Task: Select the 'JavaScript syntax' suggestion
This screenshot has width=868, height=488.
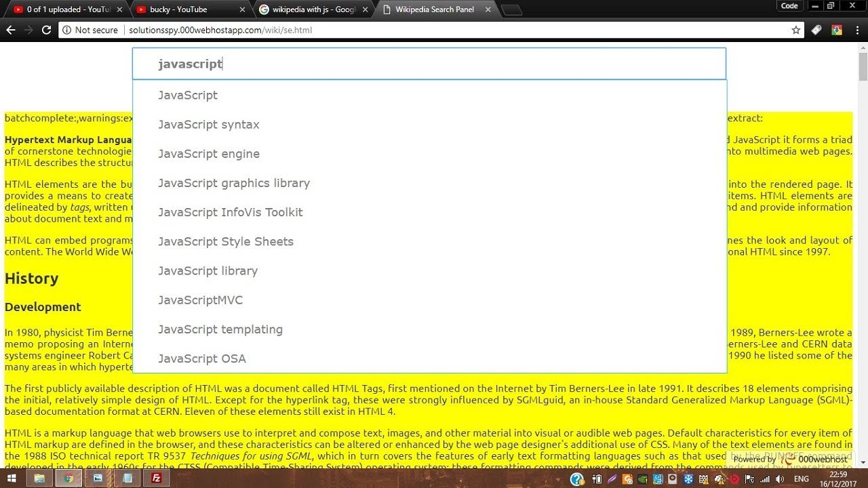Action: pyautogui.click(x=429, y=124)
